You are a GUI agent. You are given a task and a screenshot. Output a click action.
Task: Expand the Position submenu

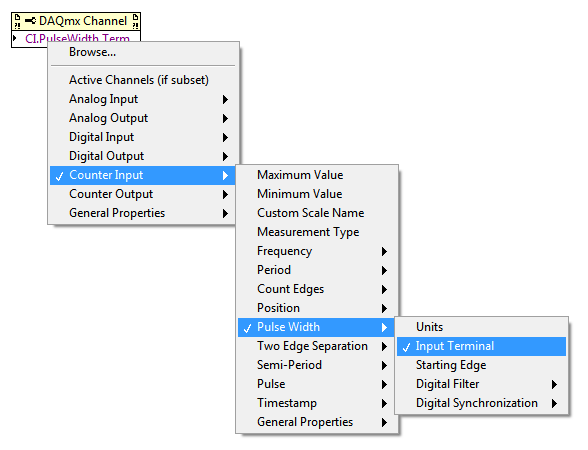click(316, 308)
